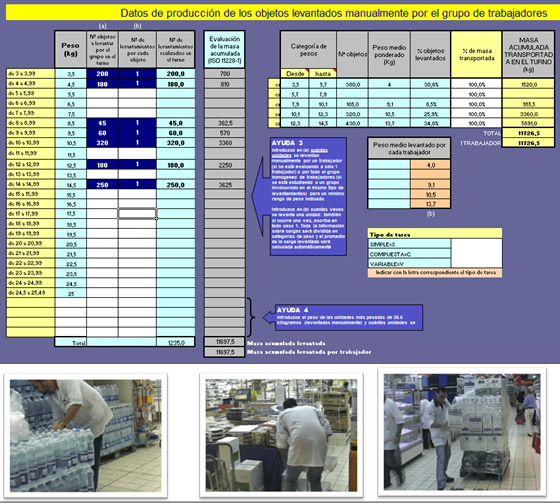Image resolution: width=560 pixels, height=503 pixels.
Task: Click the photo of worker bending over boxes
Action: (281, 435)
